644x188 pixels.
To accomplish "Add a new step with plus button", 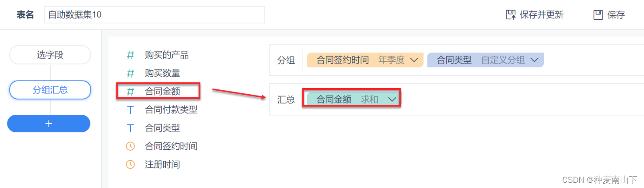I will (x=49, y=124).
